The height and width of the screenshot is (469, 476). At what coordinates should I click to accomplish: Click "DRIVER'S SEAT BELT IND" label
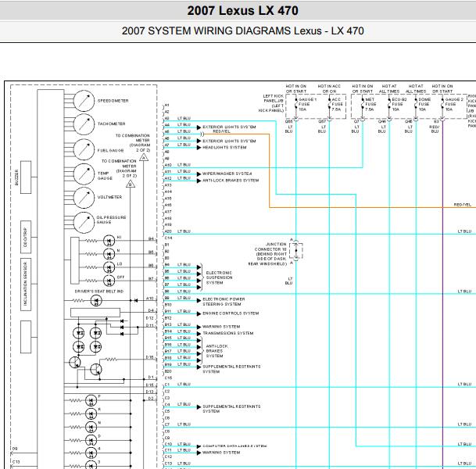tap(99, 292)
